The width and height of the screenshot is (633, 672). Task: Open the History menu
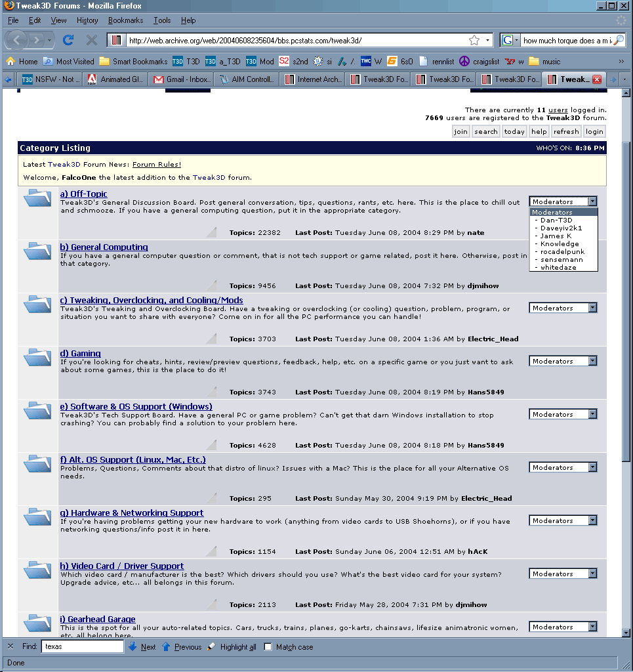click(87, 20)
